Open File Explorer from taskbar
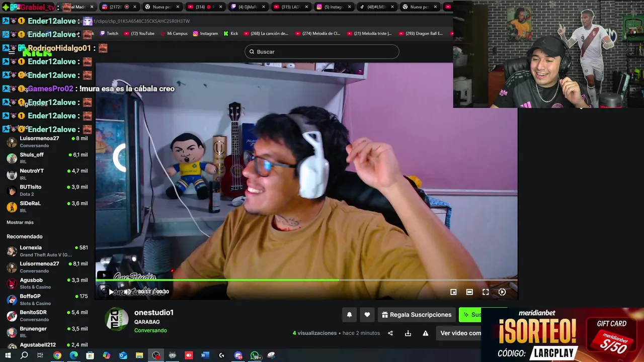Viewport: 644px width, 362px height. [139, 355]
